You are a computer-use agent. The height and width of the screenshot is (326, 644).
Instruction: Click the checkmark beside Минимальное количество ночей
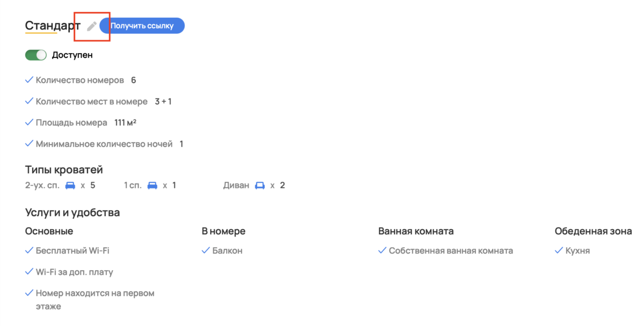click(x=29, y=144)
